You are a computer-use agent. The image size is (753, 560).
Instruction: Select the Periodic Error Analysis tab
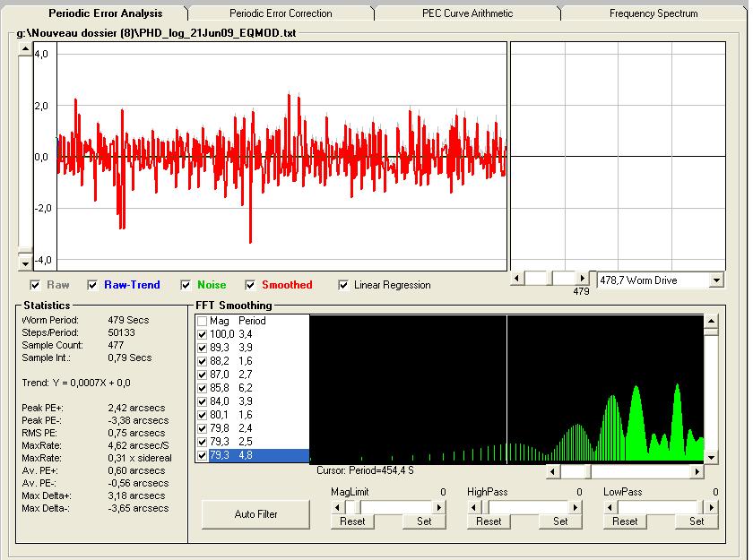tap(105, 13)
